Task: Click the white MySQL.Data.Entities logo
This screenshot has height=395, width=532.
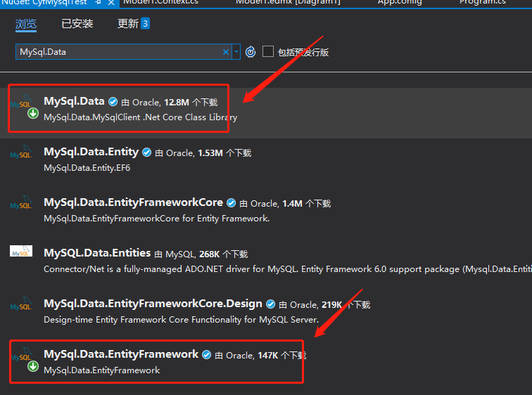Action: pos(21,251)
